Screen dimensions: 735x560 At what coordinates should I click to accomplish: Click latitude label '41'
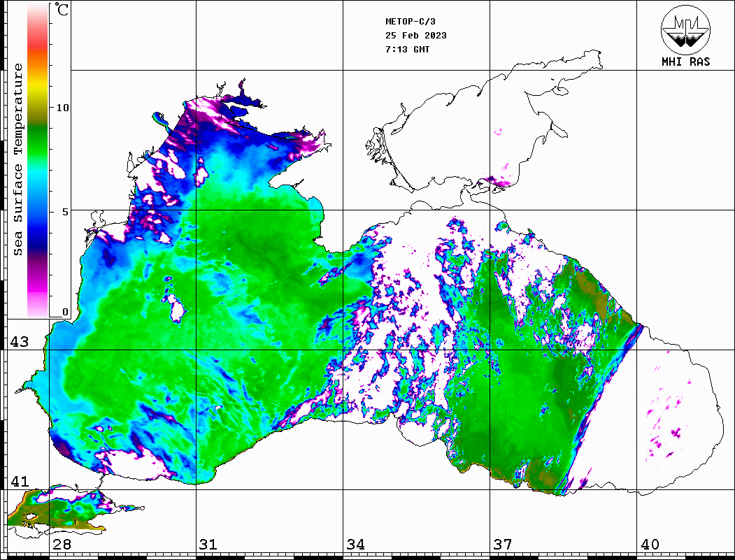click(20, 481)
